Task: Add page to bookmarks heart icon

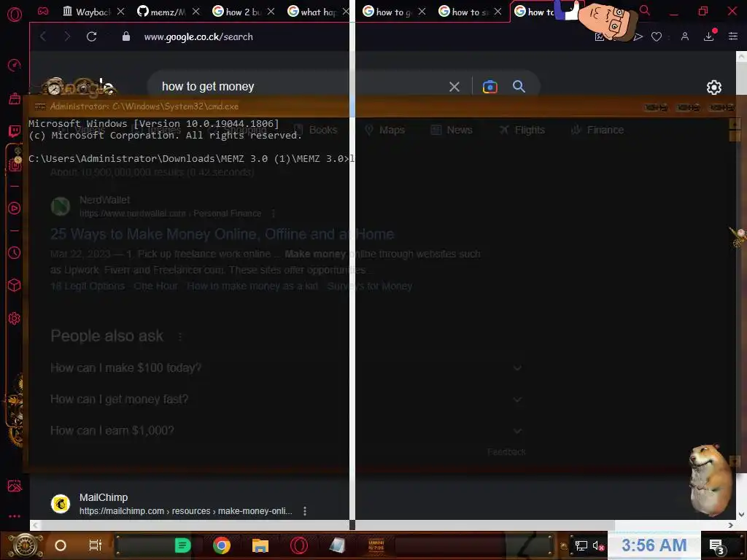Action: pyautogui.click(x=657, y=36)
